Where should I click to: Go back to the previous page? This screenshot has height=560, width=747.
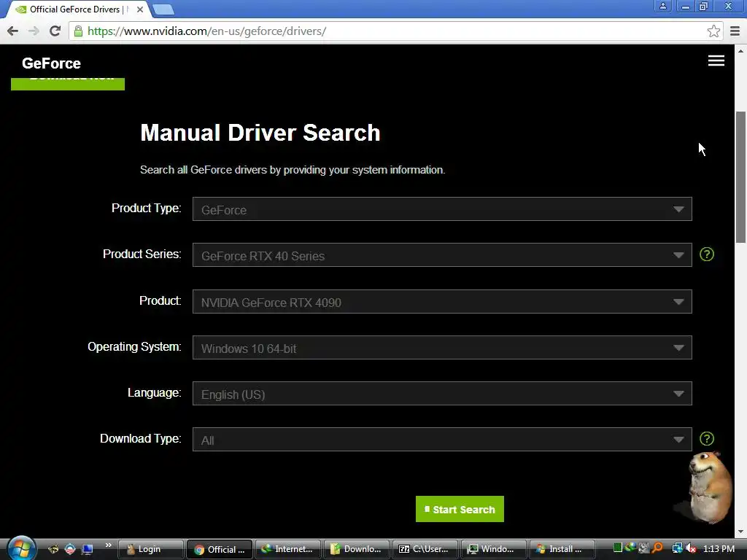[13, 31]
